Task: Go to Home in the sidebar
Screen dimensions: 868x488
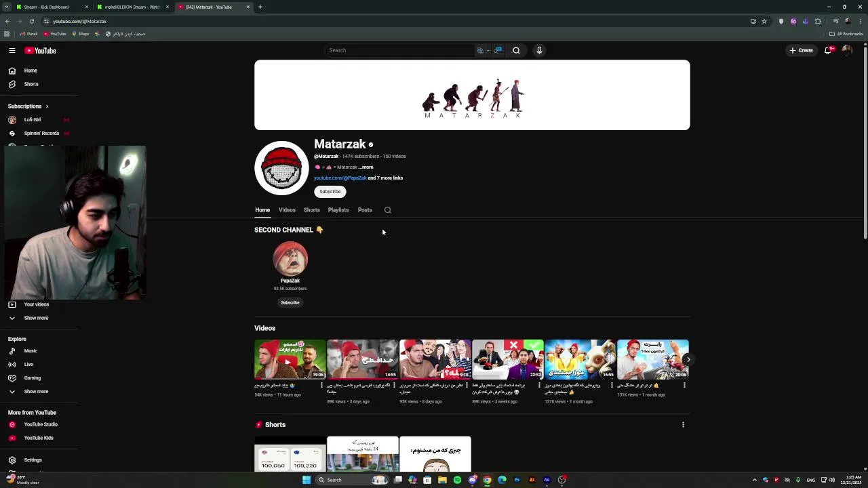Action: [x=31, y=70]
